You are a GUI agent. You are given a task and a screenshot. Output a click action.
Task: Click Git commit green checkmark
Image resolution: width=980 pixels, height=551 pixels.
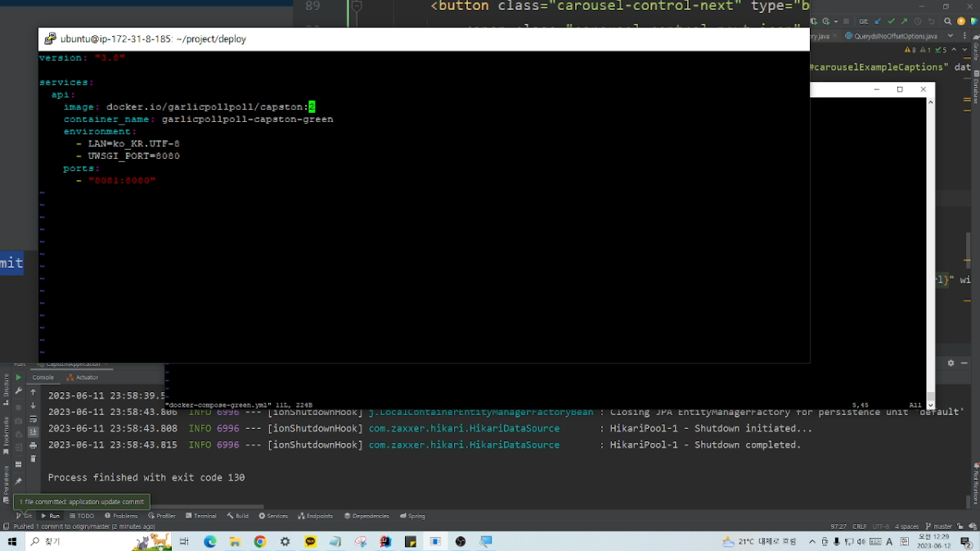tap(892, 21)
